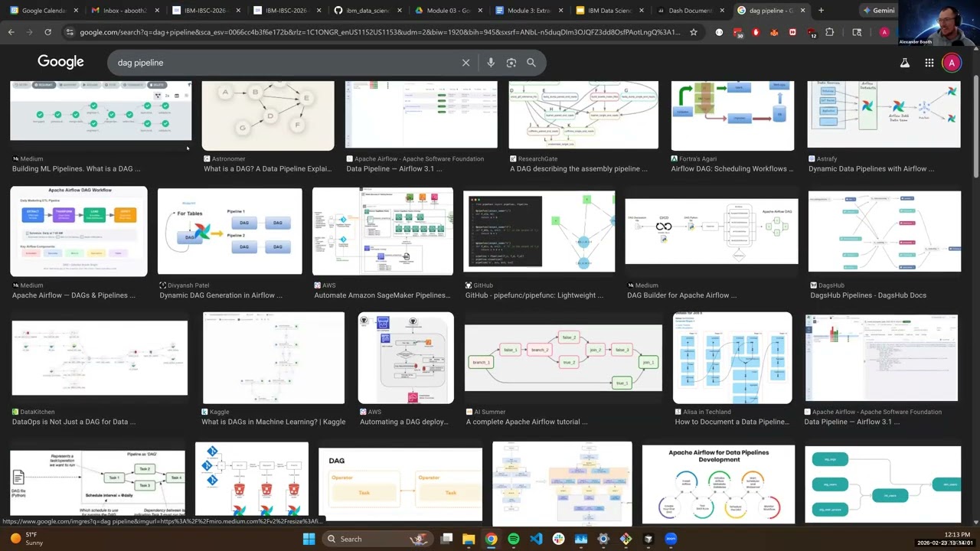Image resolution: width=980 pixels, height=551 pixels.
Task: Open the Windows Start menu
Action: [309, 539]
